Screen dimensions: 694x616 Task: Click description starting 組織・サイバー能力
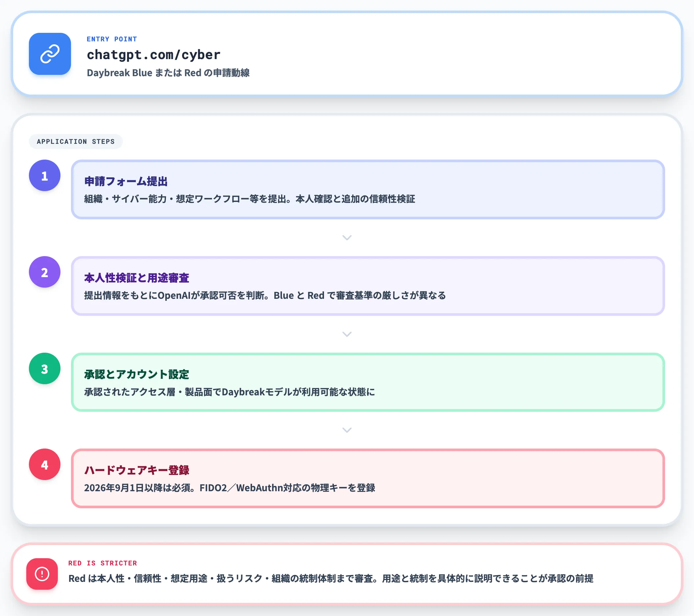coord(249,199)
